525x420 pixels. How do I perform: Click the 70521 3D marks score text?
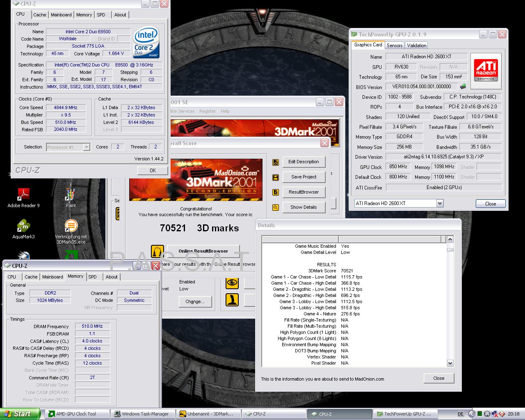(x=199, y=228)
